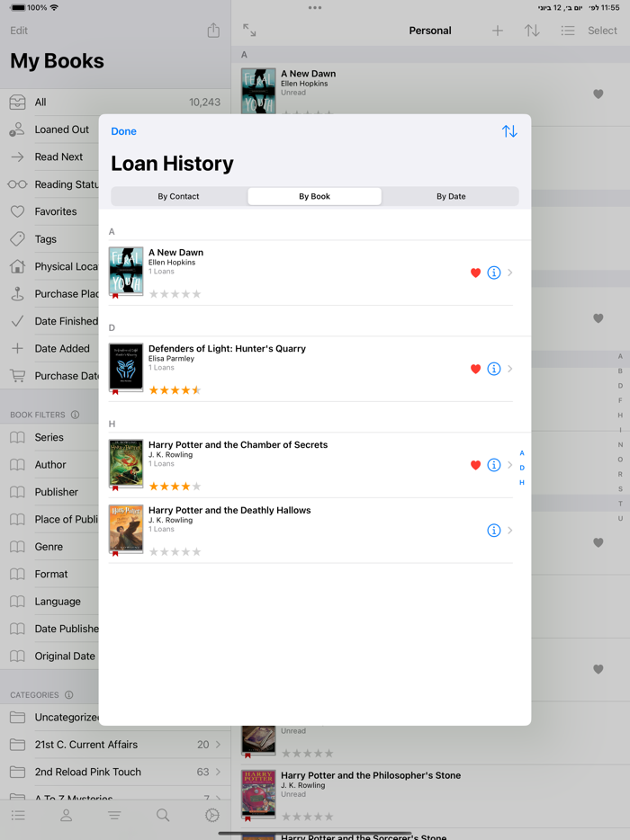Toggle full screen expand arrows icon
The image size is (630, 840).
coord(249,30)
